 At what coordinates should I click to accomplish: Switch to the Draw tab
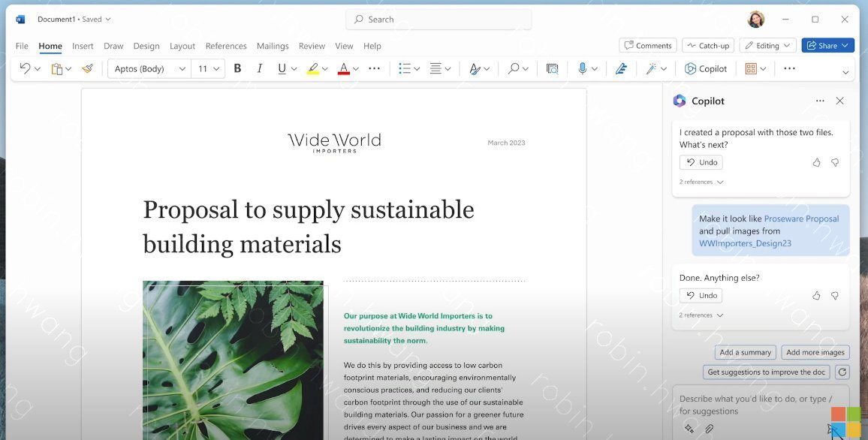(113, 46)
